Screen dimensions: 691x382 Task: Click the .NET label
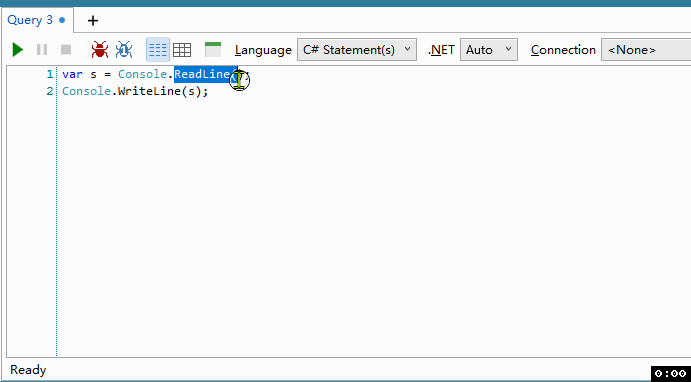[x=441, y=50]
